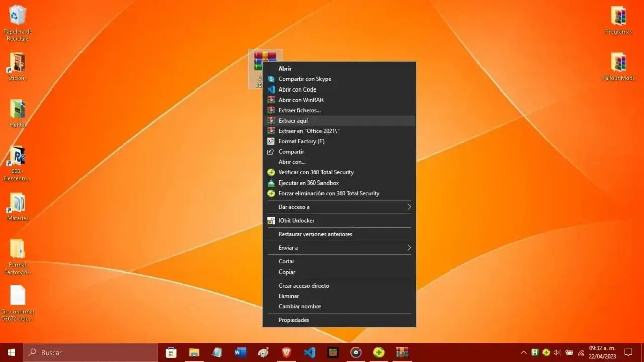Screen dimensions: 644x362
Task: Select Extraer aquí from the context menu
Action: point(293,120)
